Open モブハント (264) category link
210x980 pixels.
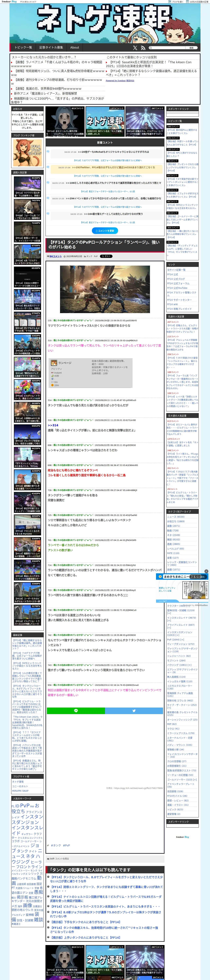pyautogui.click(x=176, y=660)
